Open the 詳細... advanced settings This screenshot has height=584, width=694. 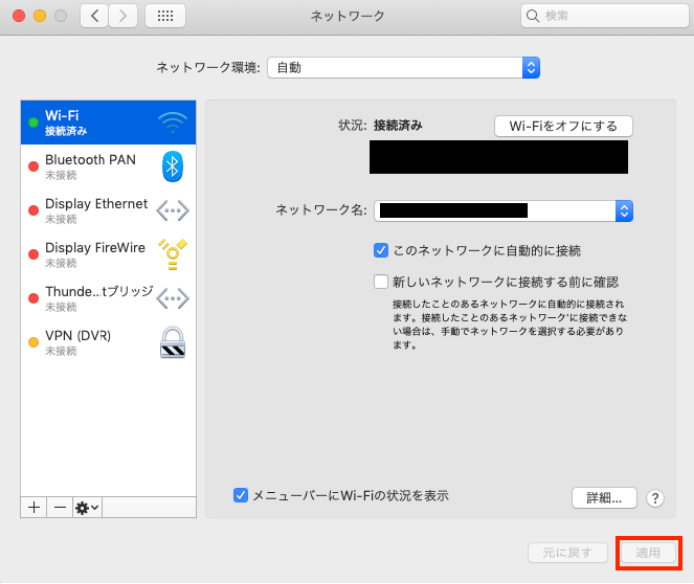pos(604,498)
